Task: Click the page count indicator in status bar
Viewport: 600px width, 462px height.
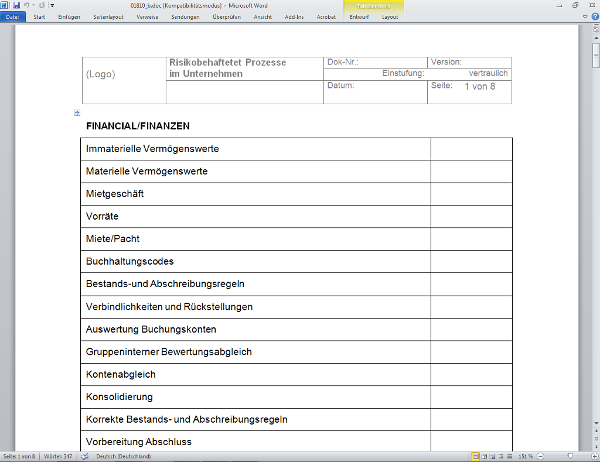Action: click(20, 456)
